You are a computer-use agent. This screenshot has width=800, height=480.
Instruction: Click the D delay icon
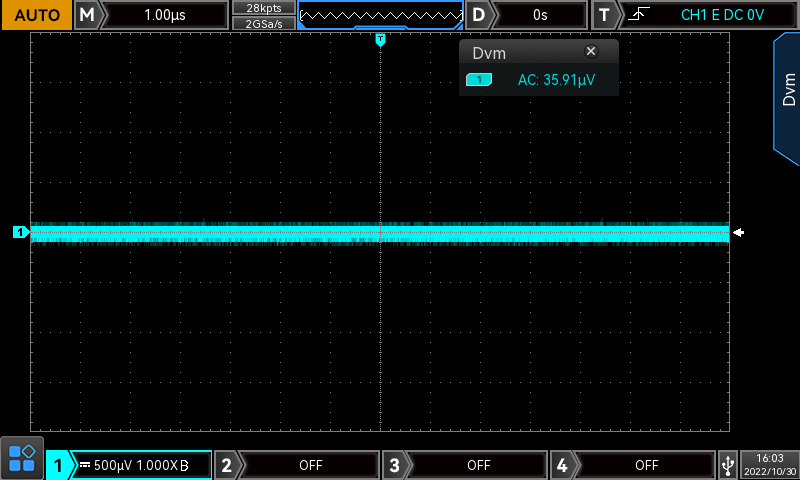click(x=480, y=15)
